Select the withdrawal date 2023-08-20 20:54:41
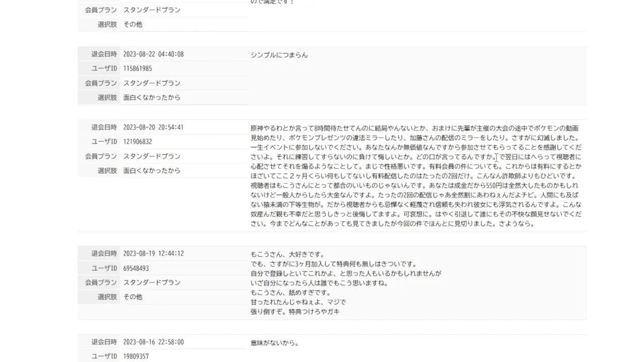 (153, 128)
